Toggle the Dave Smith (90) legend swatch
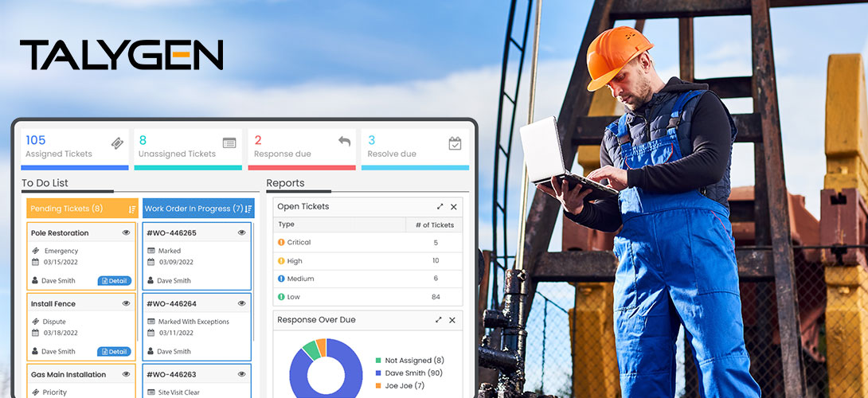868x398 pixels. pyautogui.click(x=378, y=373)
